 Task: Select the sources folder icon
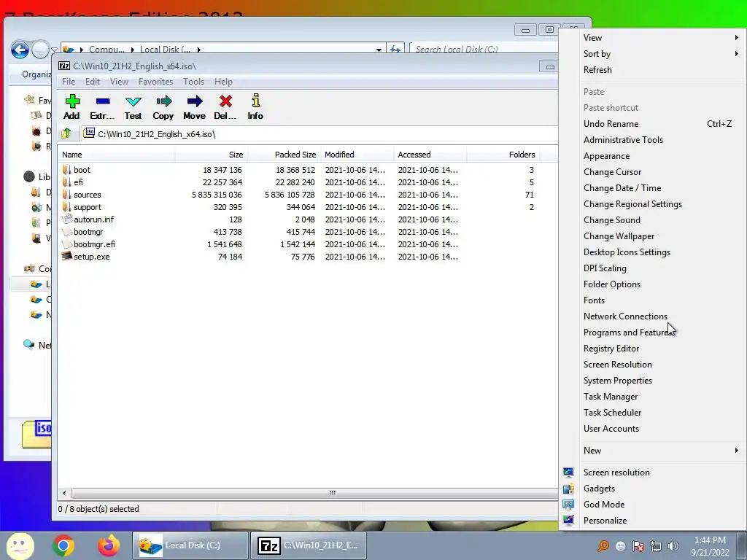(x=66, y=194)
